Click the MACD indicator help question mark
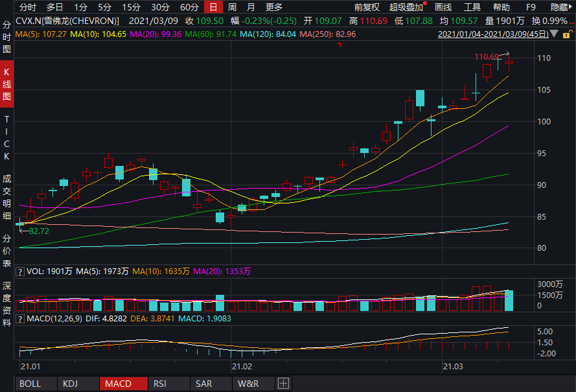Image resolution: width=576 pixels, height=392 pixels. (x=20, y=319)
